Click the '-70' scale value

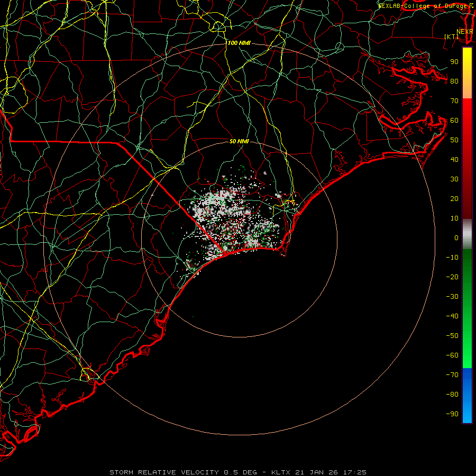click(x=452, y=375)
